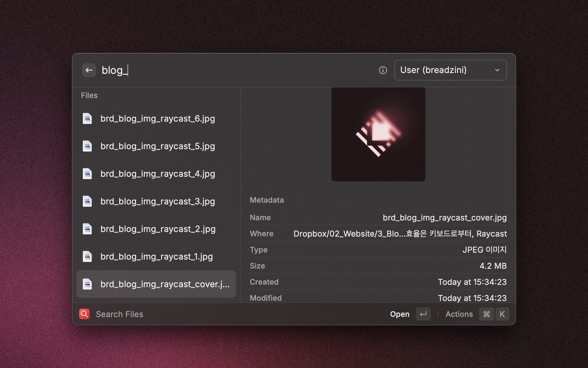Click the info circle icon
Image resolution: width=588 pixels, height=368 pixels.
pos(383,70)
